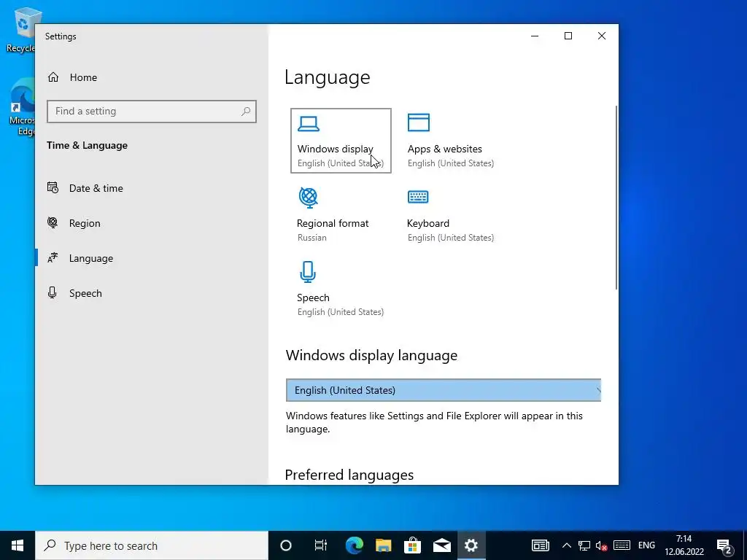Open the Windows display language dropdown
This screenshot has width=747, height=560.
pyautogui.click(x=444, y=390)
